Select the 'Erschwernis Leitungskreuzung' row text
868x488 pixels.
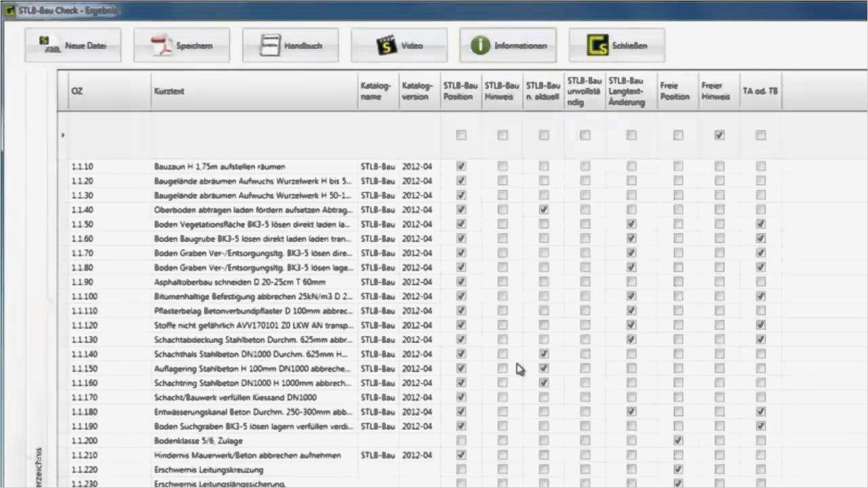209,470
